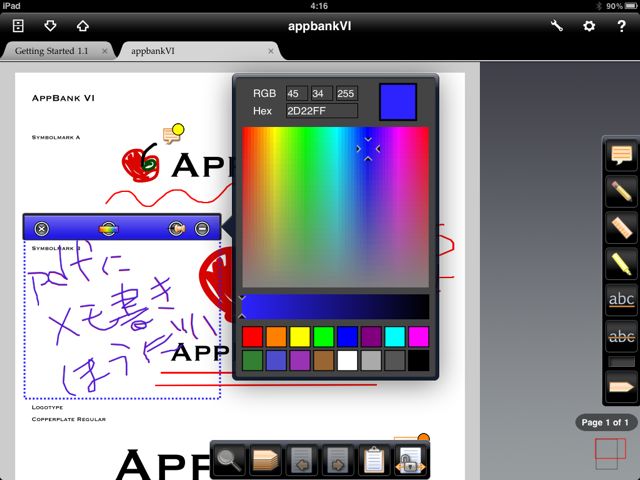This screenshot has height=480, width=640.
Task: Go to next page icon
Action: click(338, 460)
